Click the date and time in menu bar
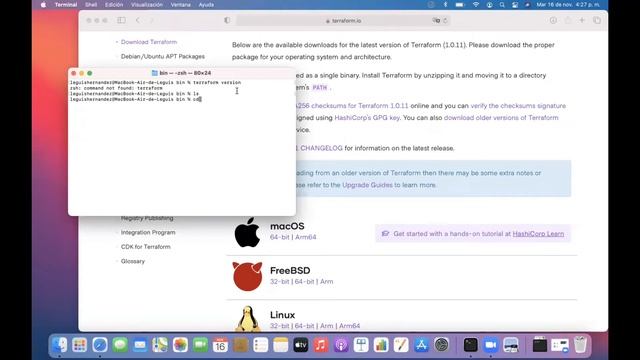 click(568, 5)
